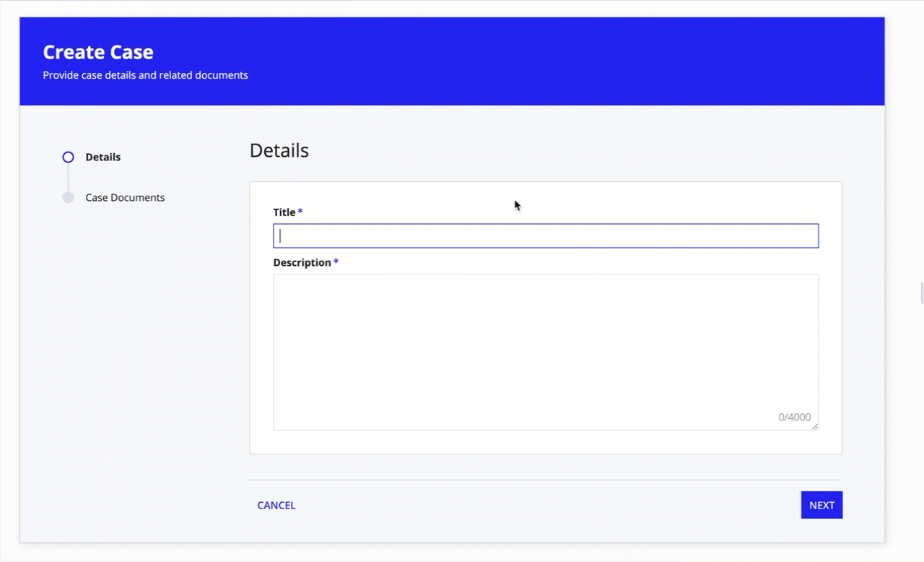Click the 0/4000 character counter

point(794,417)
